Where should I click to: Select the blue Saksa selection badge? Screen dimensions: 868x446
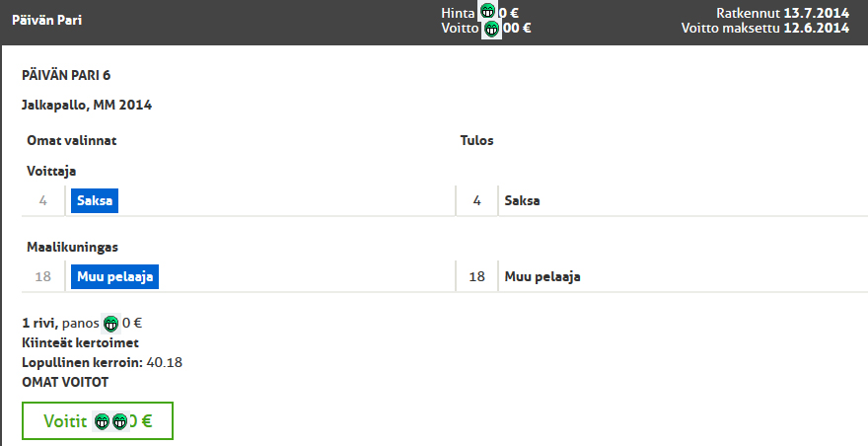pos(95,200)
